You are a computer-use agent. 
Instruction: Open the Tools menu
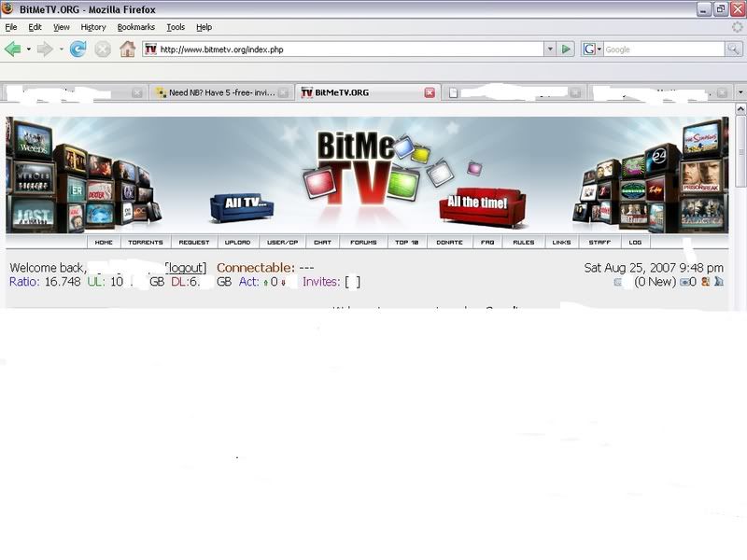(176, 27)
